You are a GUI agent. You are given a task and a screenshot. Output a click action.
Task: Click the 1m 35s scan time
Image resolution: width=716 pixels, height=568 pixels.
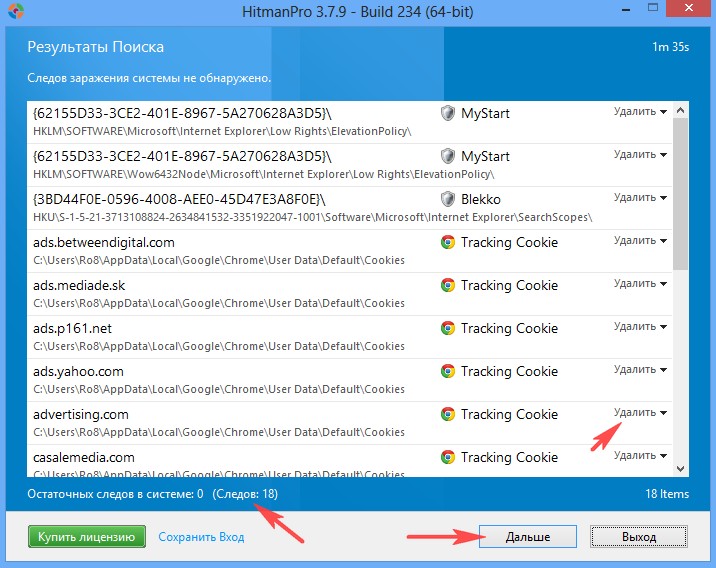coord(670,47)
